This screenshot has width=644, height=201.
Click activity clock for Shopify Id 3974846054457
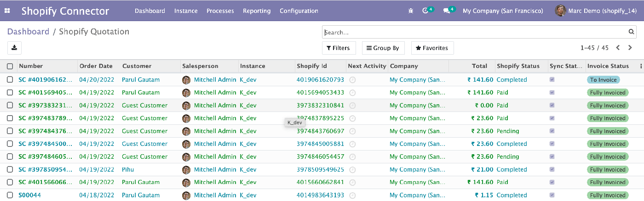pyautogui.click(x=352, y=157)
